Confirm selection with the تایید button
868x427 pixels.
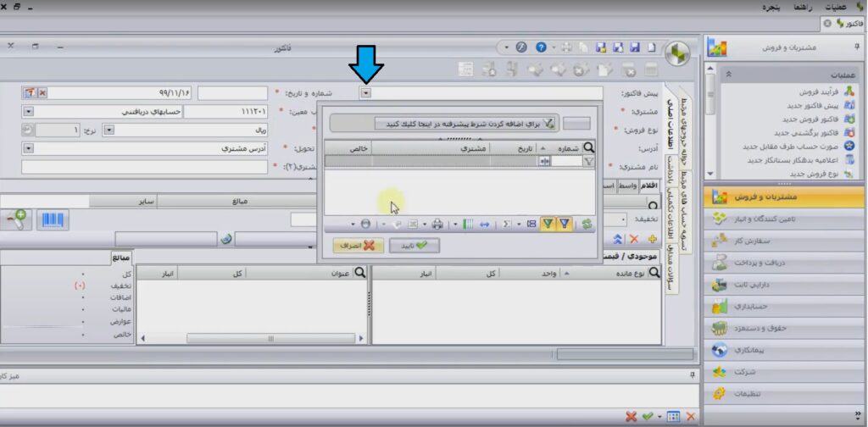point(415,246)
